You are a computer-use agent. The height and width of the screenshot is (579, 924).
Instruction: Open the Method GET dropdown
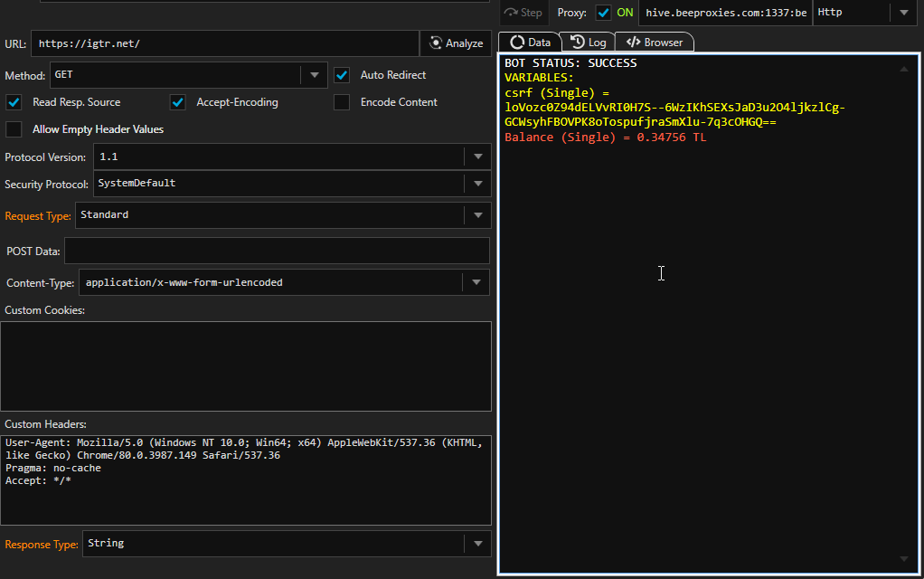(314, 75)
